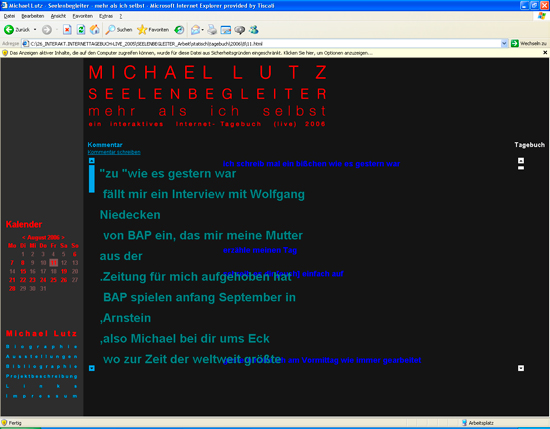The width and height of the screenshot is (550, 429).
Task: Click the Stop loading icon in toolbar
Action: pyautogui.click(x=67, y=30)
